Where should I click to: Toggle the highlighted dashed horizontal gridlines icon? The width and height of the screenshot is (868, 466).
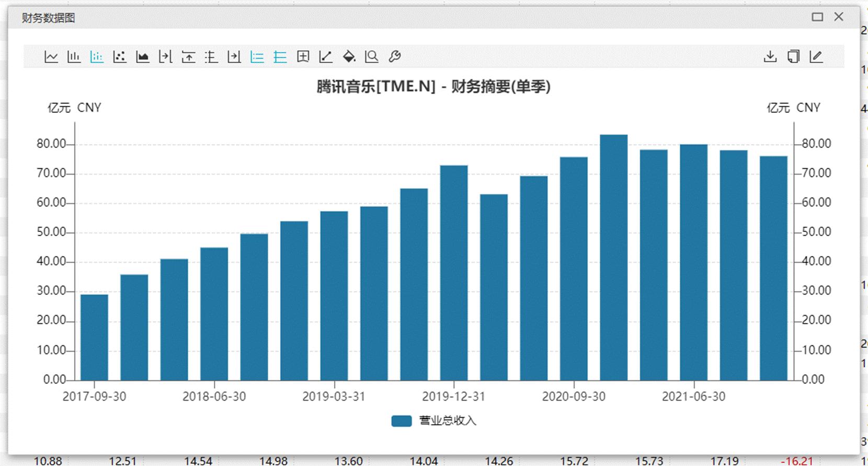click(x=257, y=56)
